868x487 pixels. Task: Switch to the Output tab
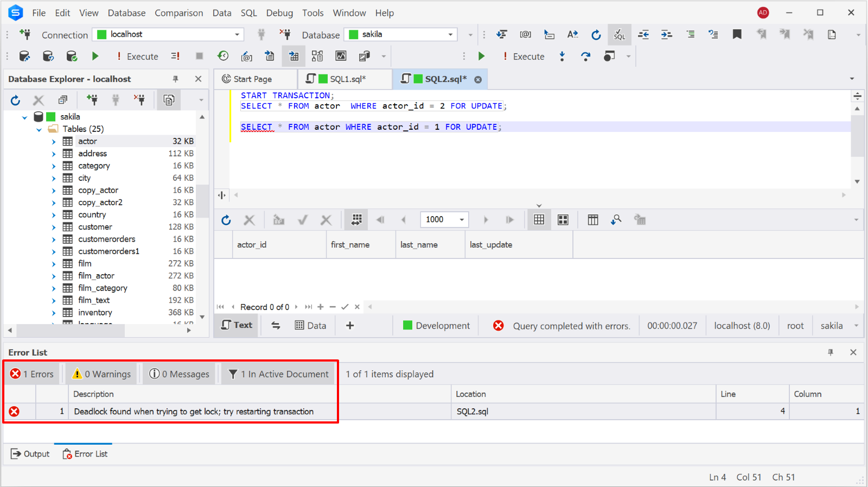click(30, 454)
